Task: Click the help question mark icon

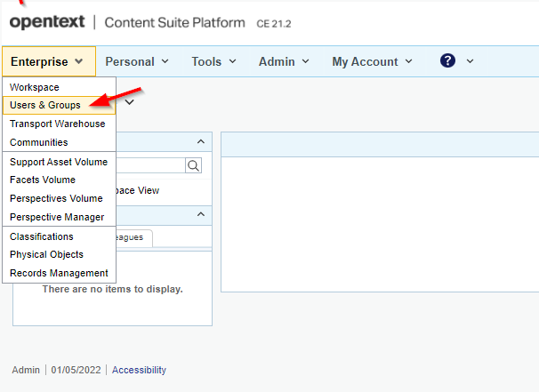Action: (x=448, y=61)
